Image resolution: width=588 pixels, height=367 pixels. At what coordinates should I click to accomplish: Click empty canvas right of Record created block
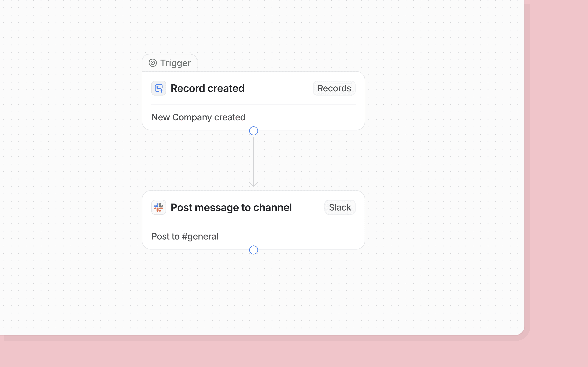point(437,102)
